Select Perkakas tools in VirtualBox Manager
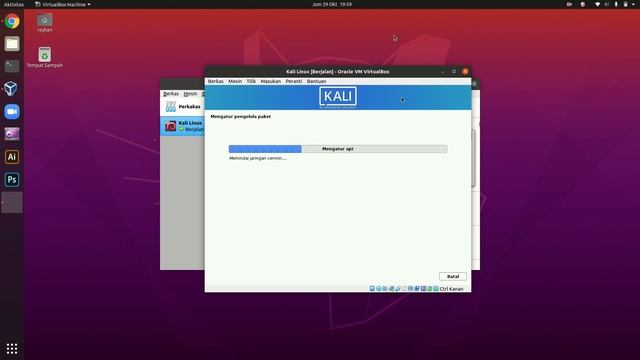Viewport: 640px width, 360px height. pyautogui.click(x=182, y=107)
